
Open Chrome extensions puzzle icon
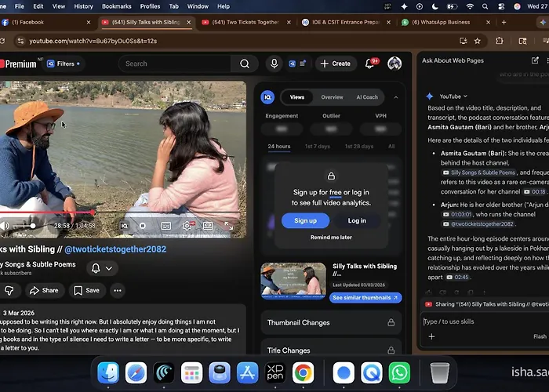point(500,41)
